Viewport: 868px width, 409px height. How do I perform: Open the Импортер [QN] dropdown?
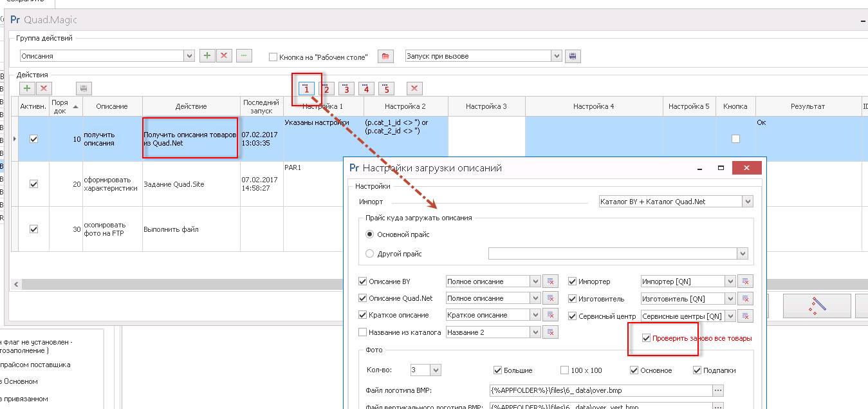(x=730, y=281)
